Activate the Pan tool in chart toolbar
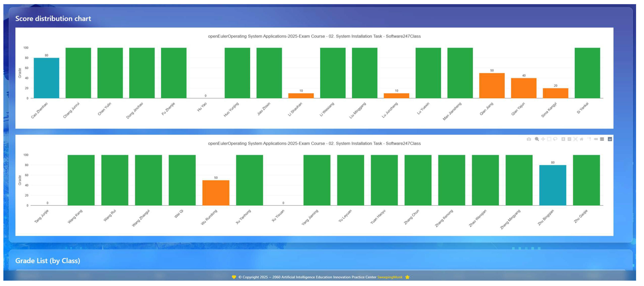The image size is (644, 286). 543,139
